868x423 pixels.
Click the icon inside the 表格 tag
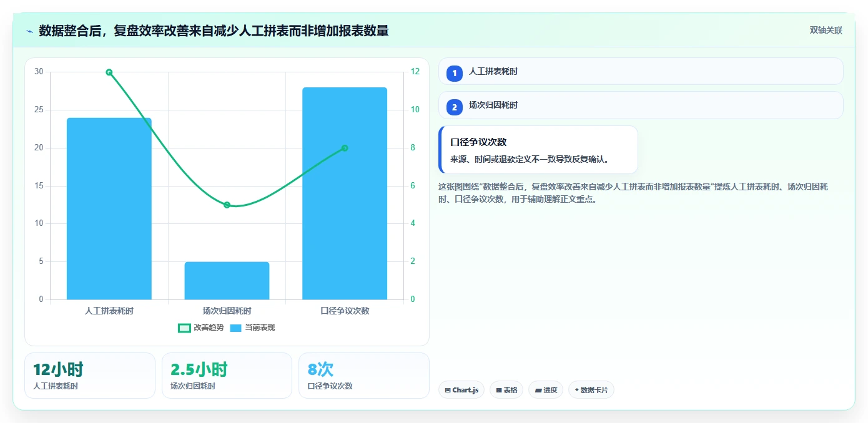click(x=499, y=390)
